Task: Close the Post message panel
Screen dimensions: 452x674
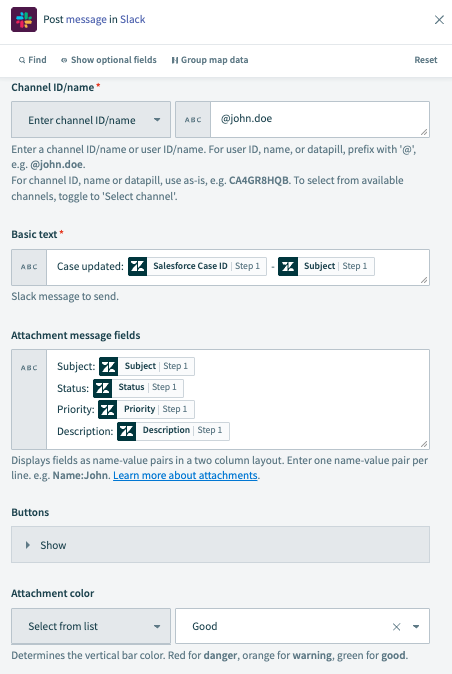Action: coord(439,20)
